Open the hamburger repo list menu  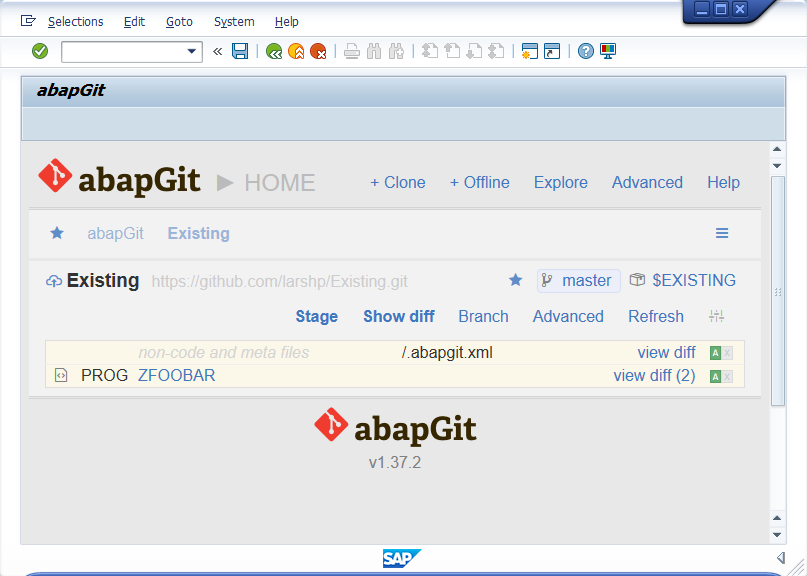722,233
